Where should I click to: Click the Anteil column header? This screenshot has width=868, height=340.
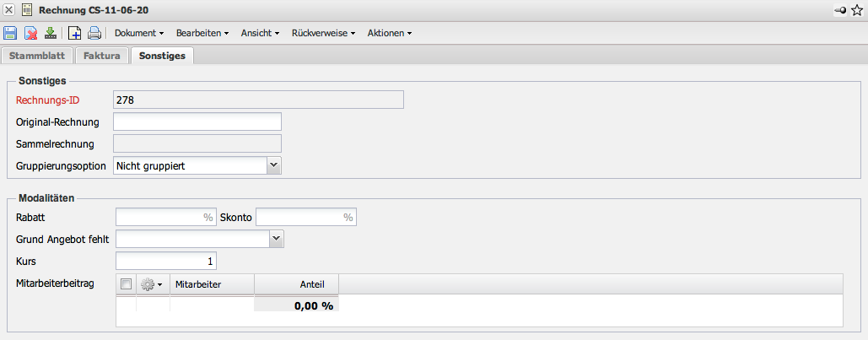296,284
